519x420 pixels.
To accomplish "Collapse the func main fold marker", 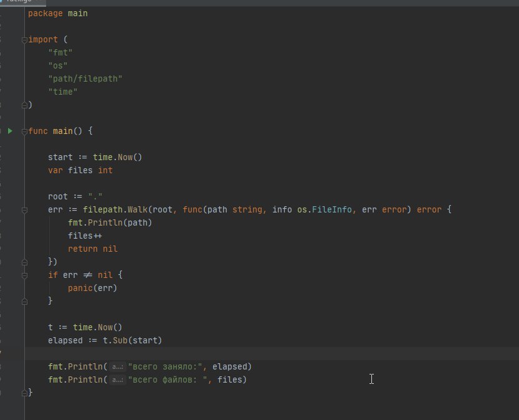I will (24, 131).
